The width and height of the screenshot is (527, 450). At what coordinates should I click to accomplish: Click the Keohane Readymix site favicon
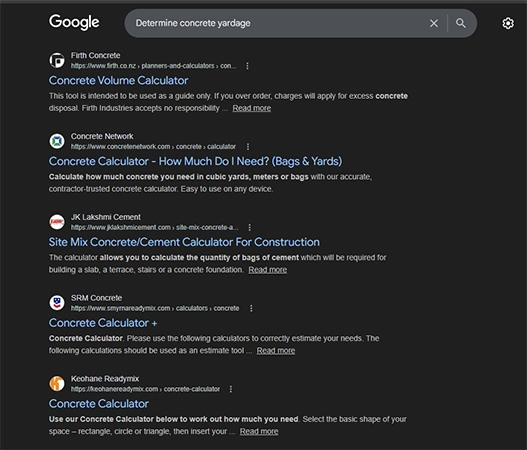tap(57, 383)
